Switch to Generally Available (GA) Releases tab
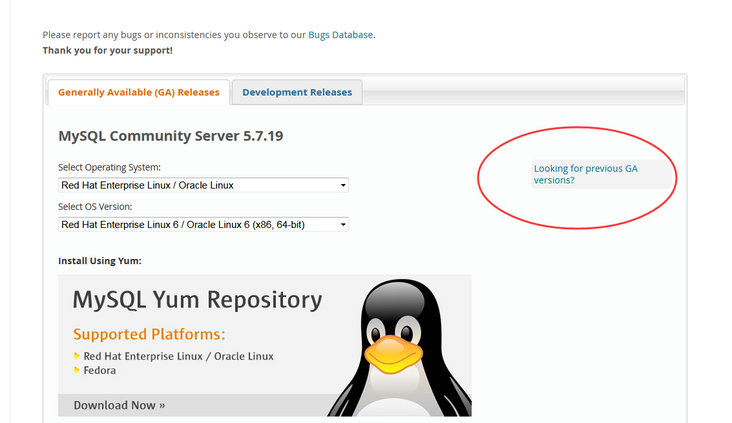732x423 pixels. pos(139,92)
